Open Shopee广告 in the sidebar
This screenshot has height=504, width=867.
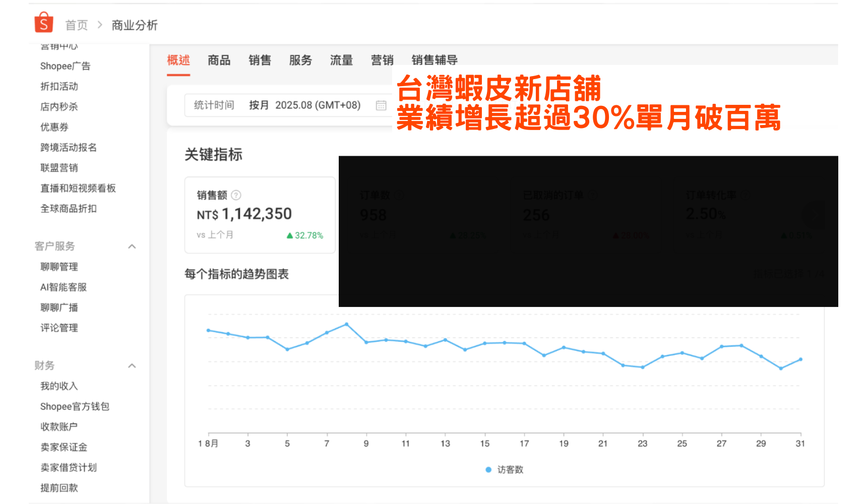coord(65,66)
